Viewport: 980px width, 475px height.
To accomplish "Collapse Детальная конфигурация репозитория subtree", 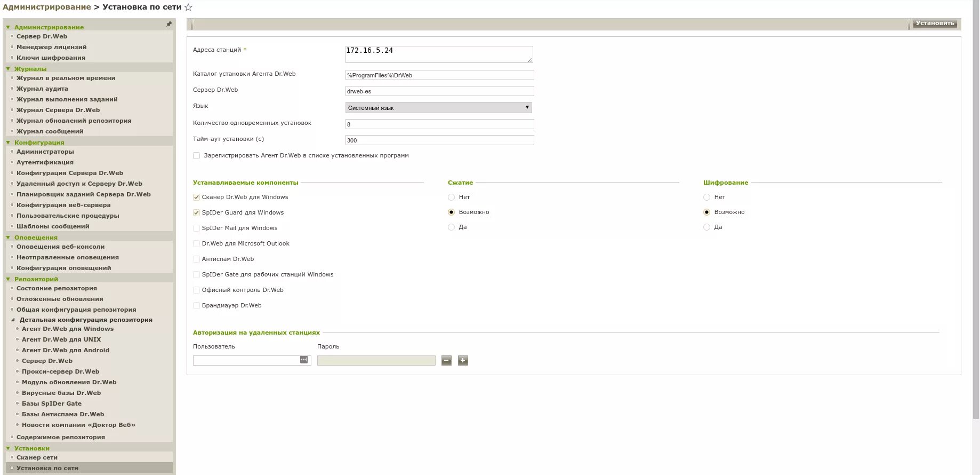I will pos(13,320).
